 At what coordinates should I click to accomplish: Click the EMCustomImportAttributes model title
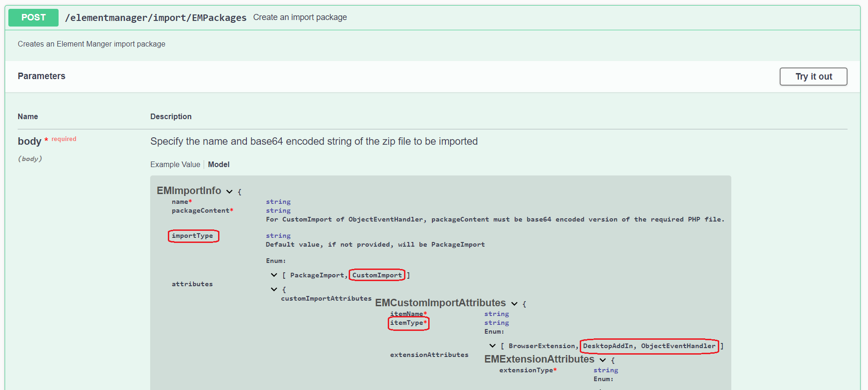pos(440,303)
